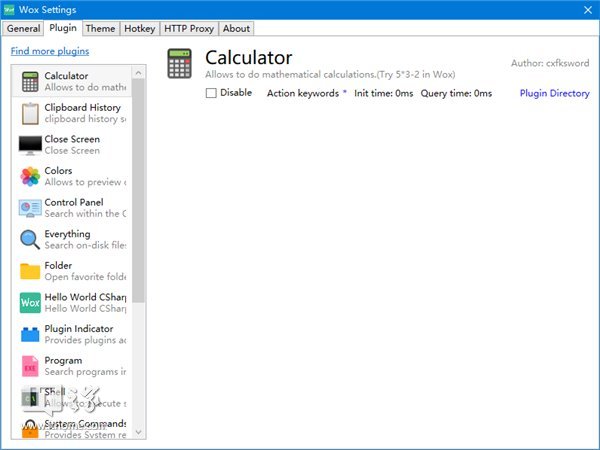
Task: Click the Everything magnifier icon
Action: [x=30, y=240]
